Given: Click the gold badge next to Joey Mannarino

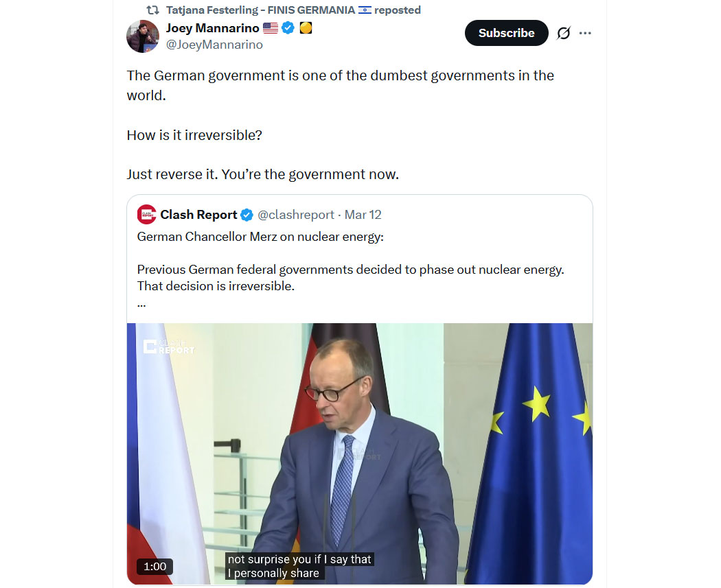Looking at the screenshot, I should click(306, 28).
